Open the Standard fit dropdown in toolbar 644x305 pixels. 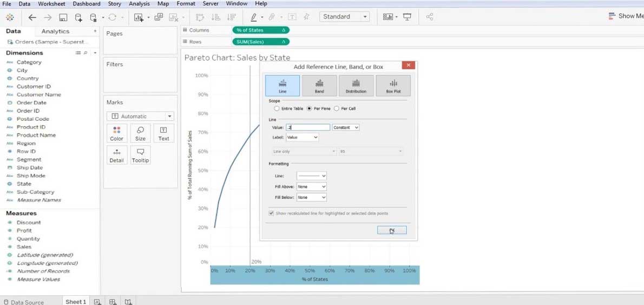[x=344, y=17]
